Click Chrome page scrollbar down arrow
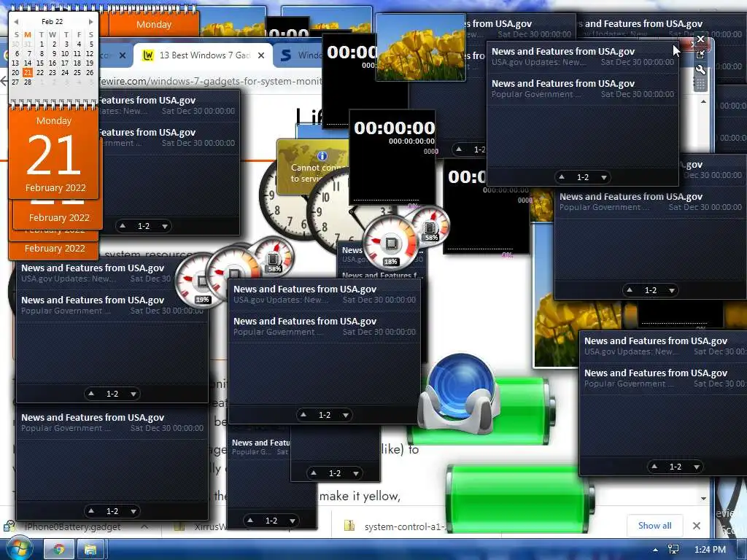Screen dimensions: 747x560 pyautogui.click(x=704, y=498)
